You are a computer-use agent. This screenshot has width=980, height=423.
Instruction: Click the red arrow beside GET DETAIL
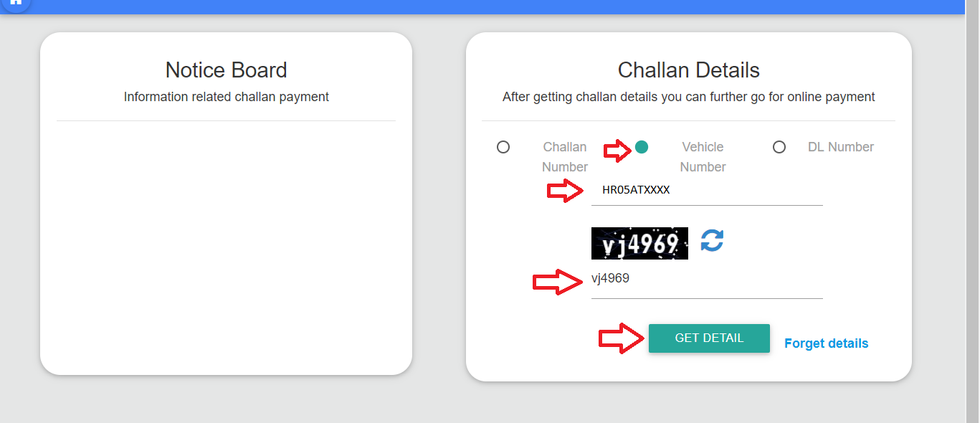coord(621,338)
